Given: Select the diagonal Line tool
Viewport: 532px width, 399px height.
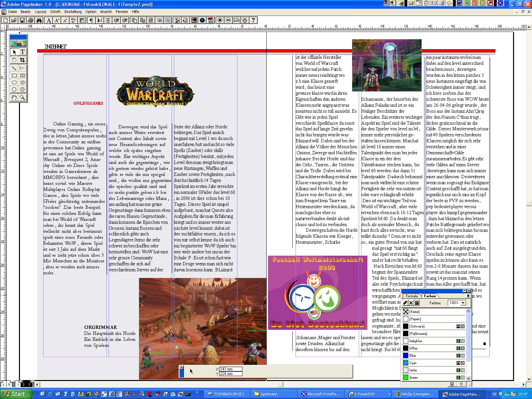Looking at the screenshot, I should pos(14,68).
